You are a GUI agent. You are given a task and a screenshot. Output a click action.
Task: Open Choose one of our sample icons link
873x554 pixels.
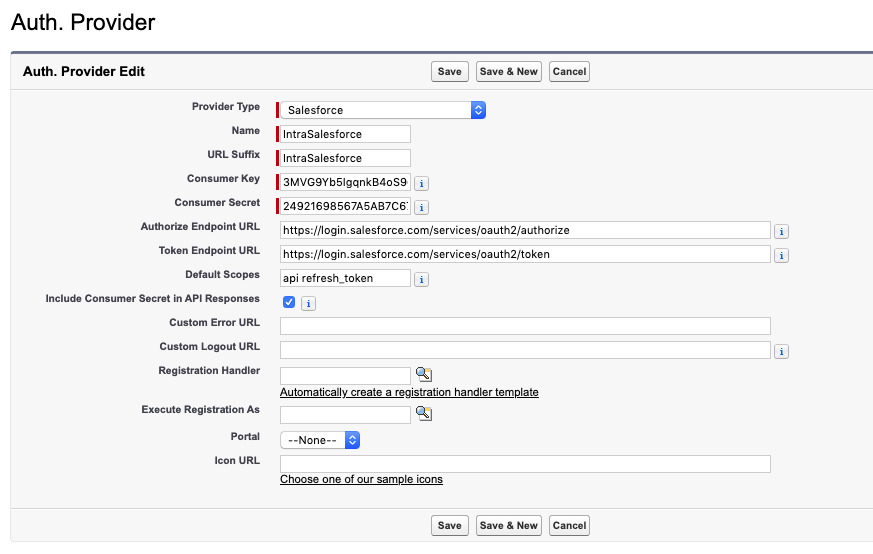(x=361, y=479)
